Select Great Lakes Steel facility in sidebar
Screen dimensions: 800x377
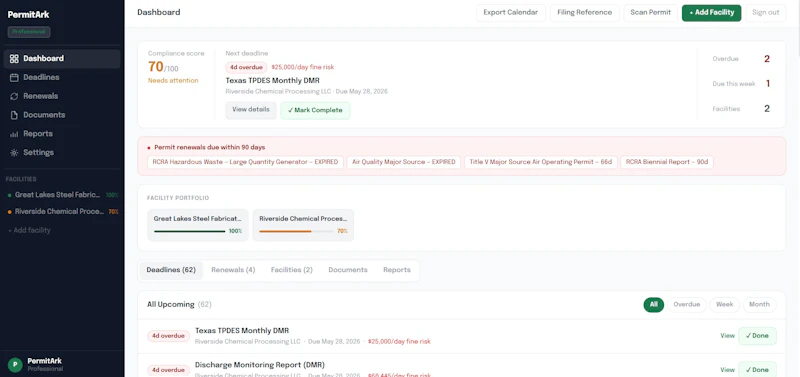point(62,195)
